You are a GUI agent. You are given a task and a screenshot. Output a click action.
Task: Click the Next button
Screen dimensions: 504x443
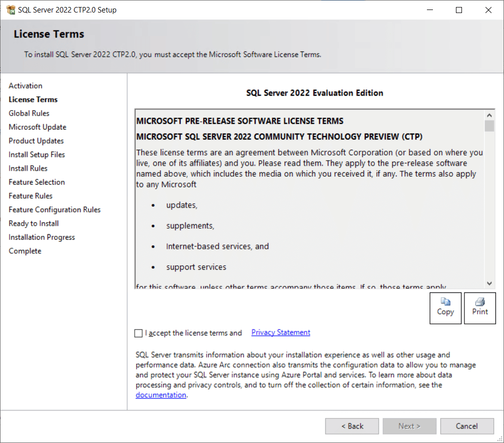(409, 426)
